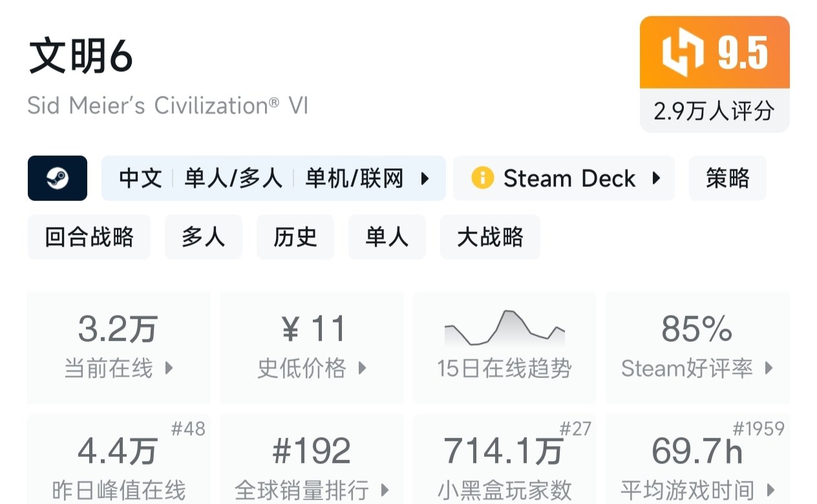Open the 昨日峰值在线 peak online card
The image size is (817, 504).
[x=119, y=460]
